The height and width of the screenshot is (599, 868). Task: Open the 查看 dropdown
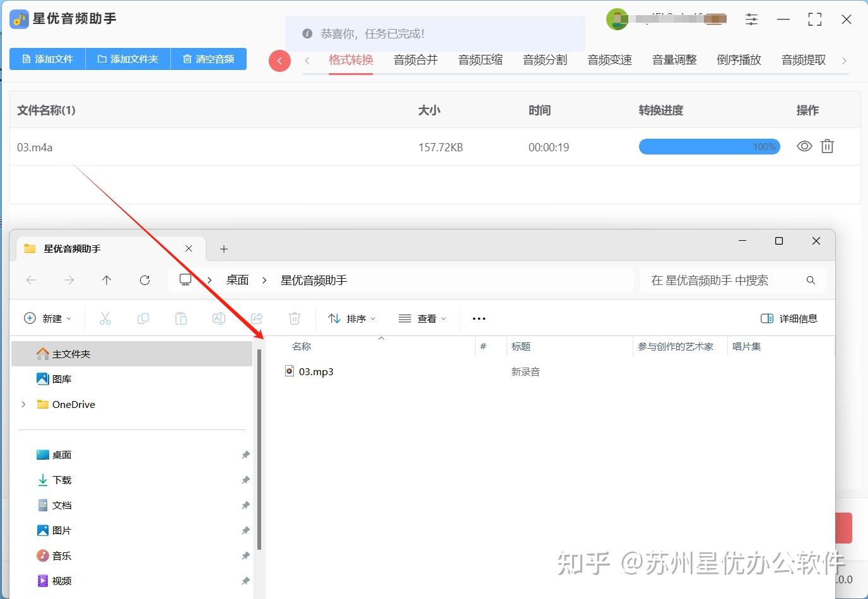[423, 318]
